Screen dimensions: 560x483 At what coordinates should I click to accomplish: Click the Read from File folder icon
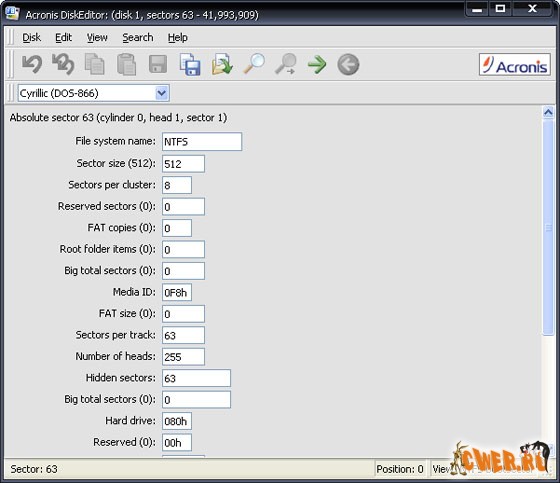222,64
